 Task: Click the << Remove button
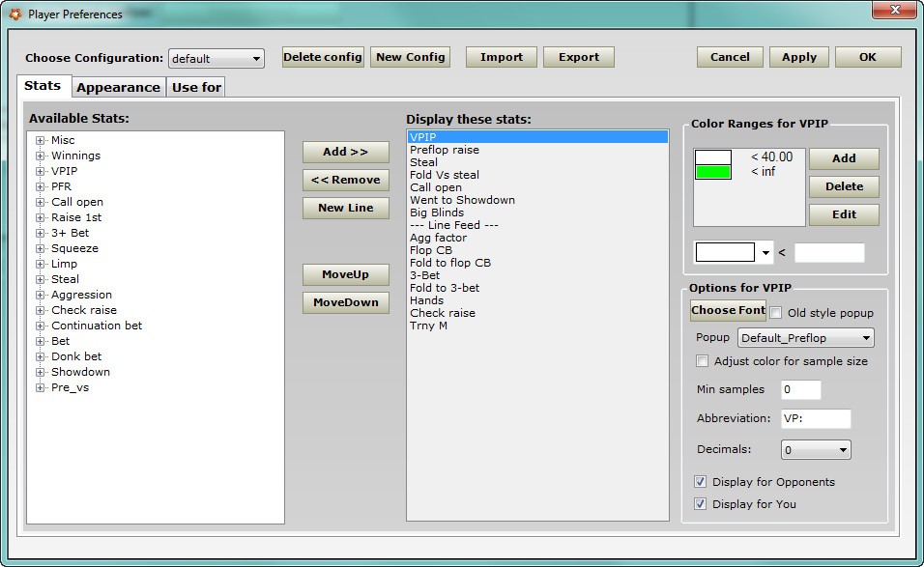point(346,181)
